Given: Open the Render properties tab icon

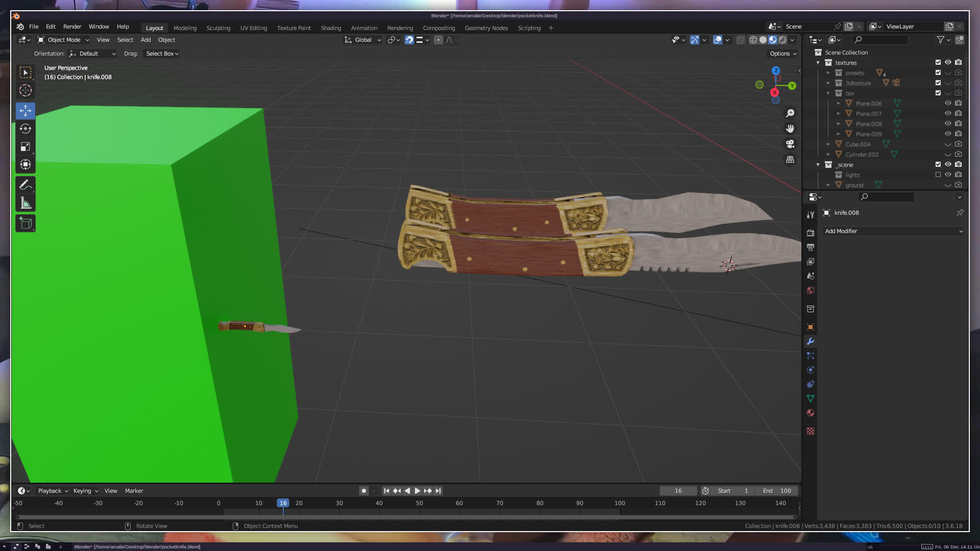Looking at the screenshot, I should pos(811,233).
